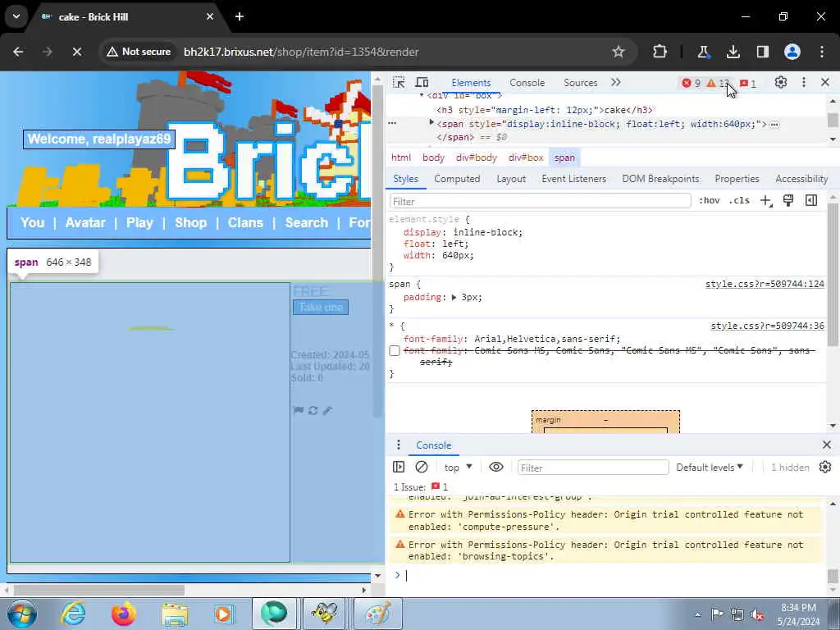Open style.css?r=509744:124 source link
This screenshot has width=840, height=630.
tap(765, 284)
